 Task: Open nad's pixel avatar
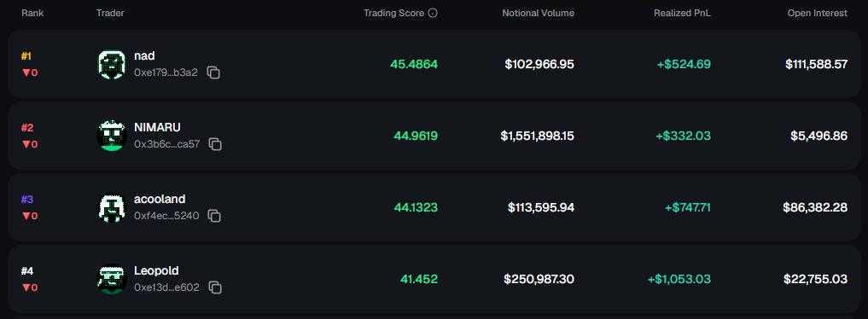(112, 65)
